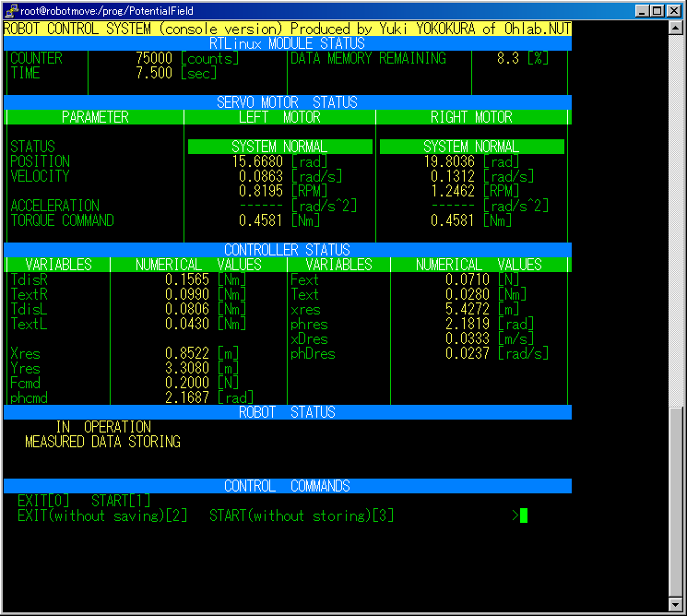687x616 pixels.
Task: Click the phcmd value 2.1687
Action: pos(187,397)
